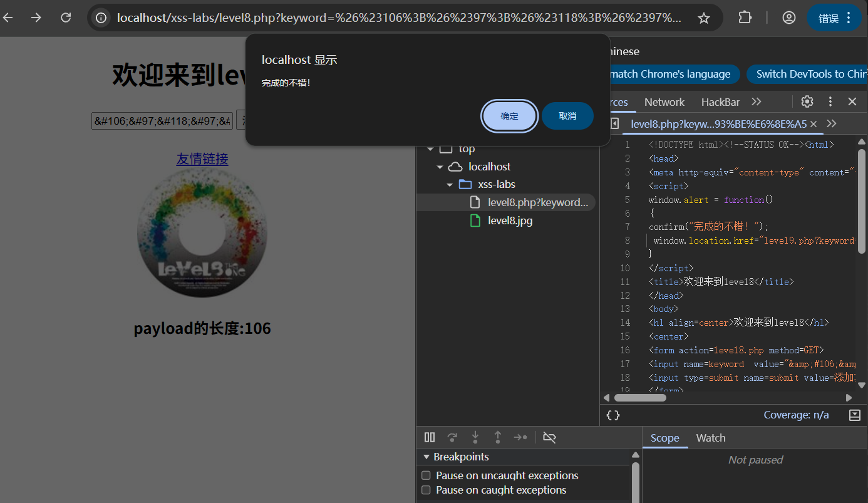Screen dimensions: 868x503
Task: Click the localhost cloud icon in tree
Action: [x=455, y=167]
